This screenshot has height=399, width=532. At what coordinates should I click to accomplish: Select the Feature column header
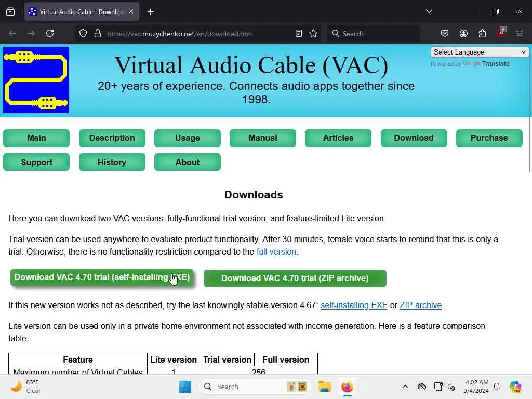pos(78,360)
